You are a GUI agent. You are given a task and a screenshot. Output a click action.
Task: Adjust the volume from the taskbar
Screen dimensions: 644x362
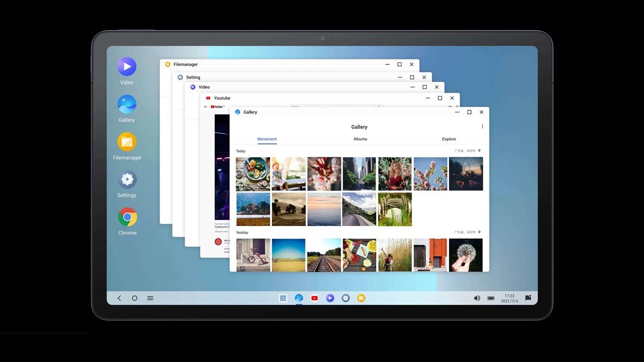point(476,298)
